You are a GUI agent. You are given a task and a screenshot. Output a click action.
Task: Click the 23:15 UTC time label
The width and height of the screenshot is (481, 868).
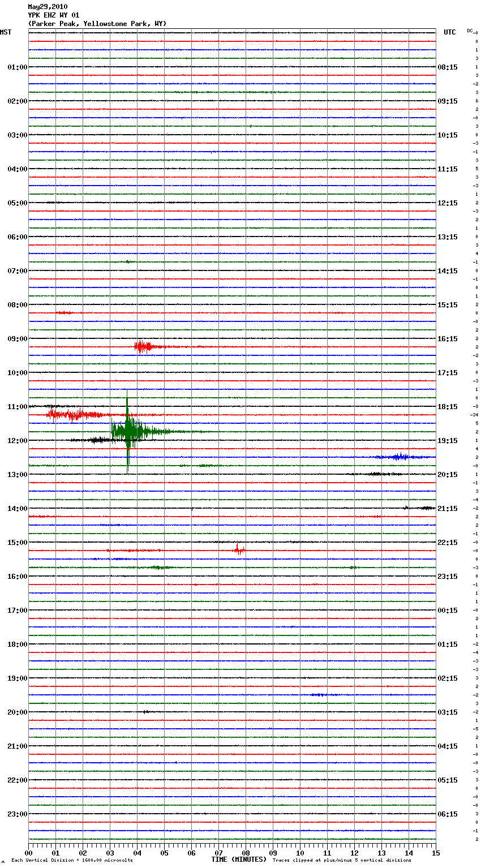pyautogui.click(x=448, y=577)
